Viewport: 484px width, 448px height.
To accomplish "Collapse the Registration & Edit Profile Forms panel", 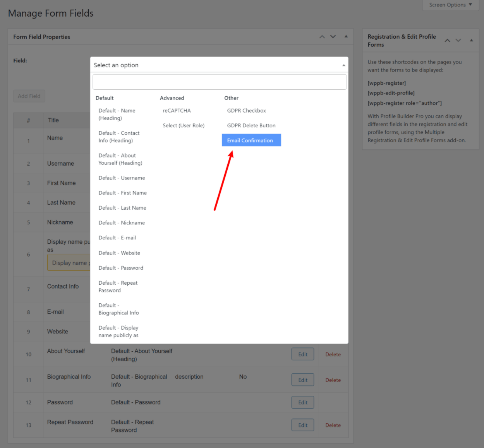I will point(471,40).
